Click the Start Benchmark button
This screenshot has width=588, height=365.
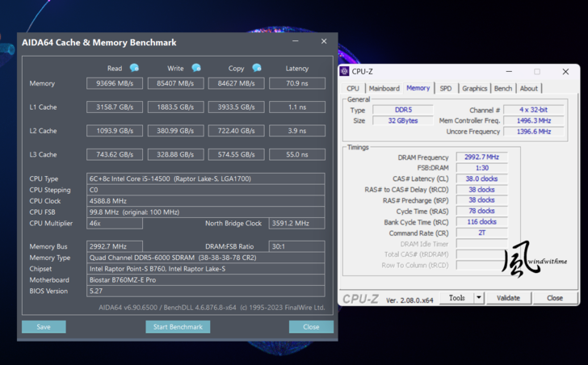[x=178, y=327]
